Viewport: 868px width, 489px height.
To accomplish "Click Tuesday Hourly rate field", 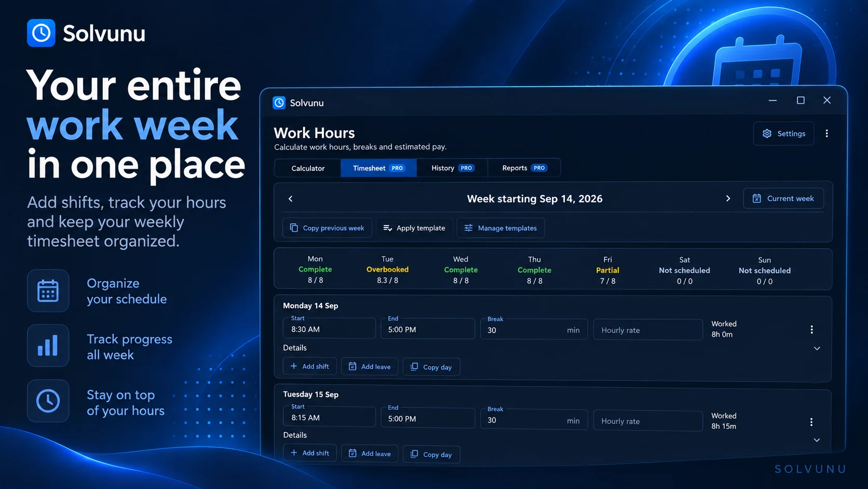I will pyautogui.click(x=648, y=421).
